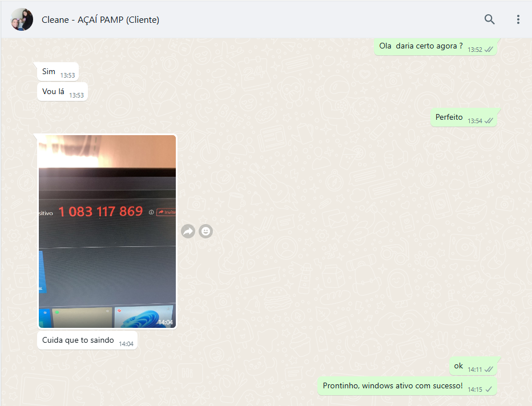Viewport: 532px width, 406px height.
Task: Open Cleane's profile picture
Action: click(x=22, y=19)
